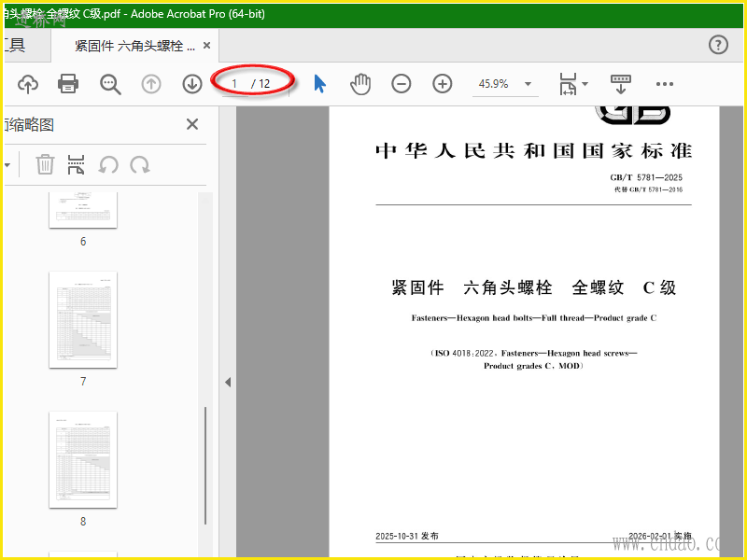Click the 中华人民共和国国家标准 heading
The width and height of the screenshot is (747, 560).
(x=533, y=151)
